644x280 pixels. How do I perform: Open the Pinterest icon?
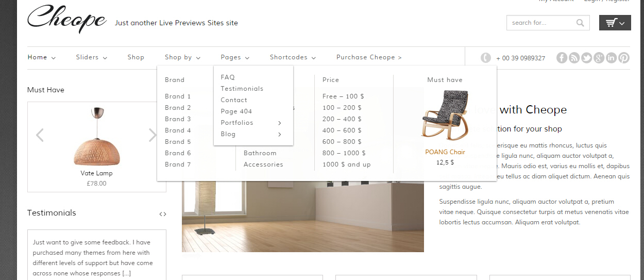pyautogui.click(x=624, y=58)
